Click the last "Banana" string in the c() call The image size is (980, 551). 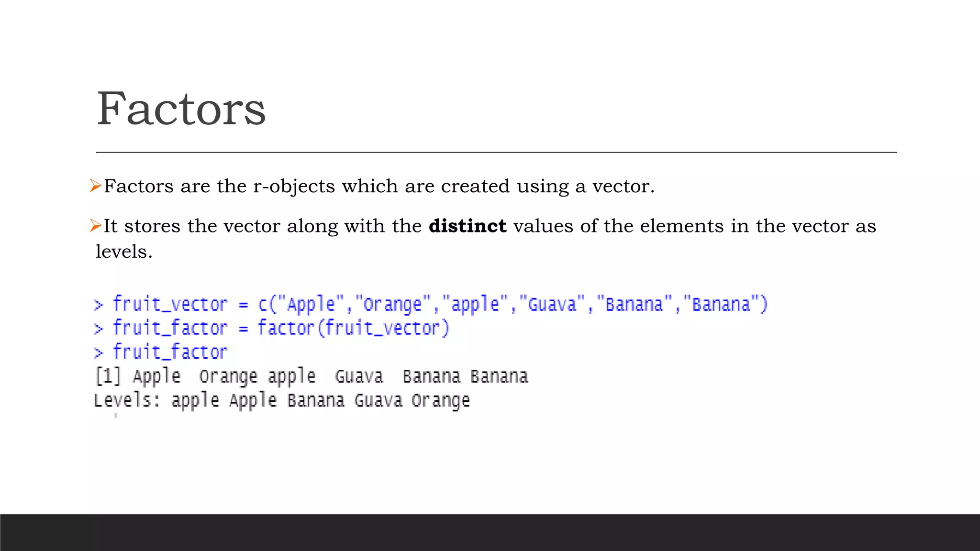click(722, 304)
